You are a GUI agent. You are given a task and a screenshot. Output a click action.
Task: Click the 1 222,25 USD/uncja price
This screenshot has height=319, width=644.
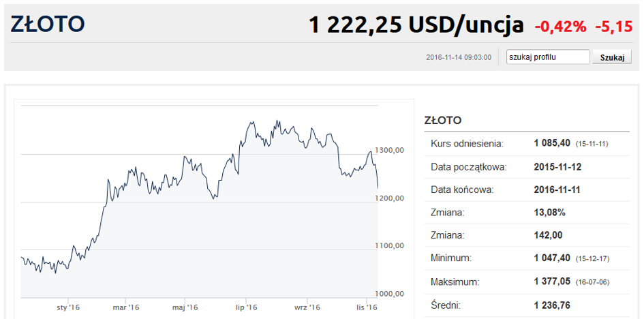(416, 25)
